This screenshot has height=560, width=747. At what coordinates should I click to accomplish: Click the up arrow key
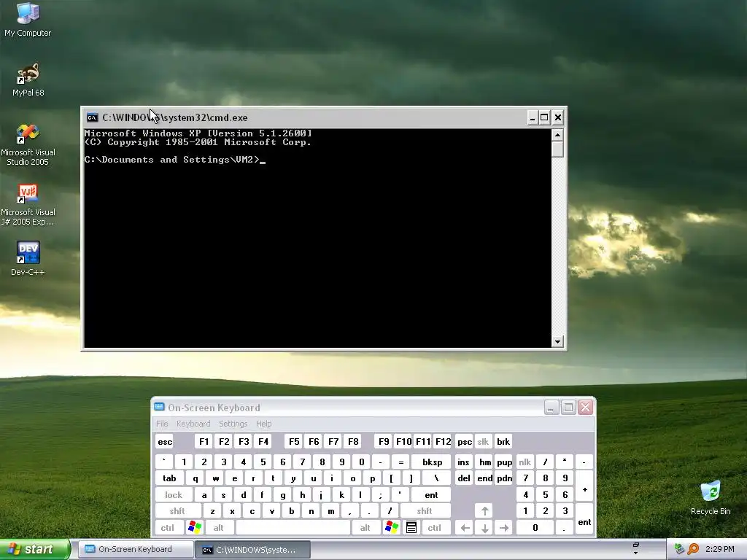pos(484,511)
